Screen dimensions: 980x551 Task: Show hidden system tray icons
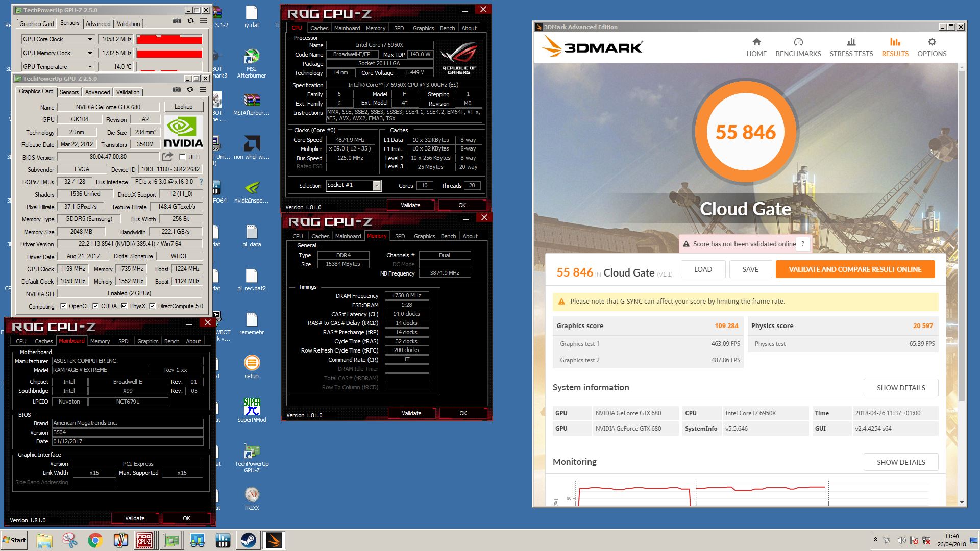876,540
